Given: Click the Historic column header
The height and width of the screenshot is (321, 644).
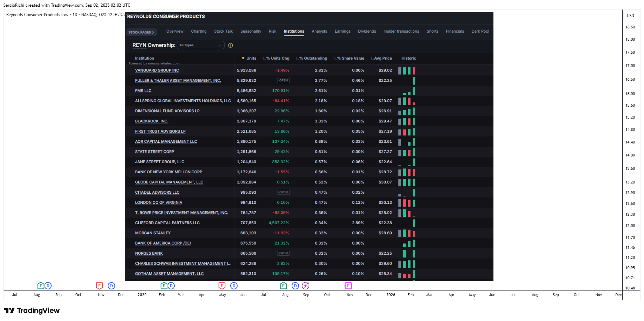Looking at the screenshot, I should 409,59.
